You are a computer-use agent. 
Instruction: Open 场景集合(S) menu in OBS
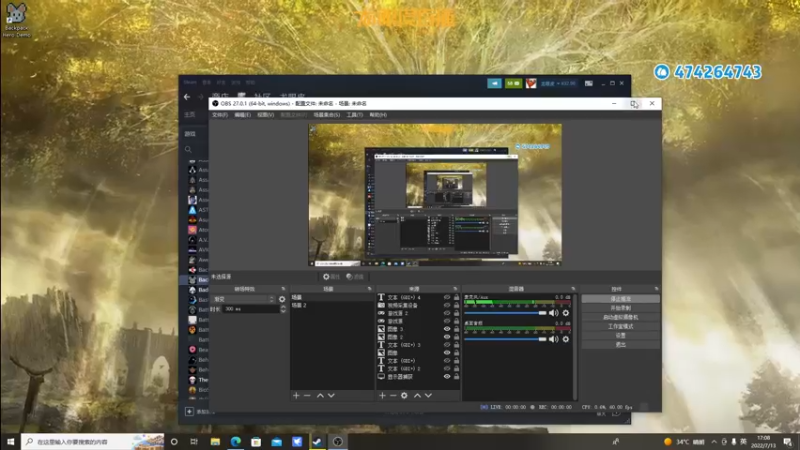click(x=327, y=115)
